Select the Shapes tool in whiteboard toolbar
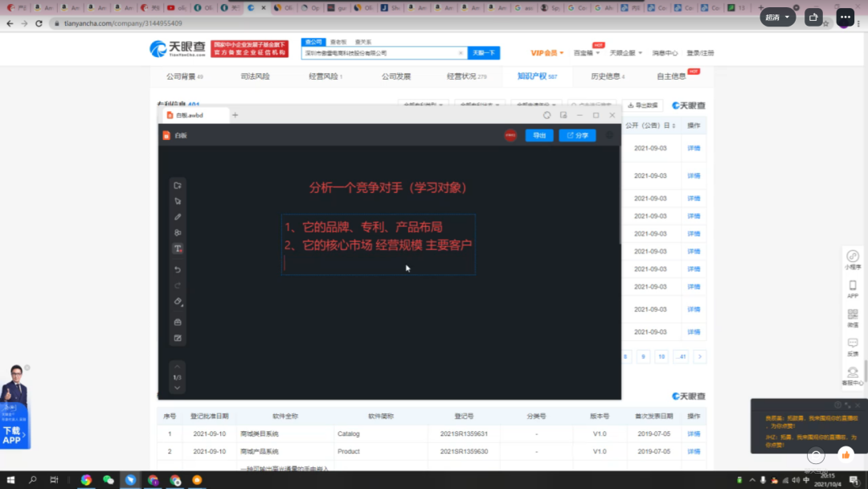 coord(178,232)
